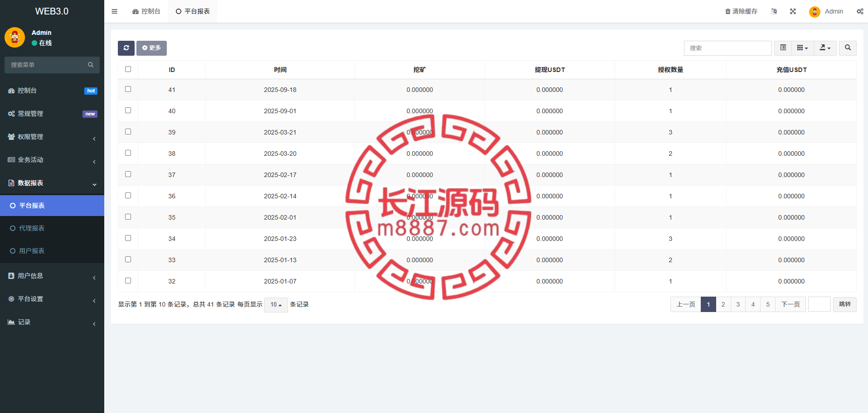Image resolution: width=868 pixels, height=413 pixels.
Task: Open the columns grid dropdown
Action: pos(802,48)
